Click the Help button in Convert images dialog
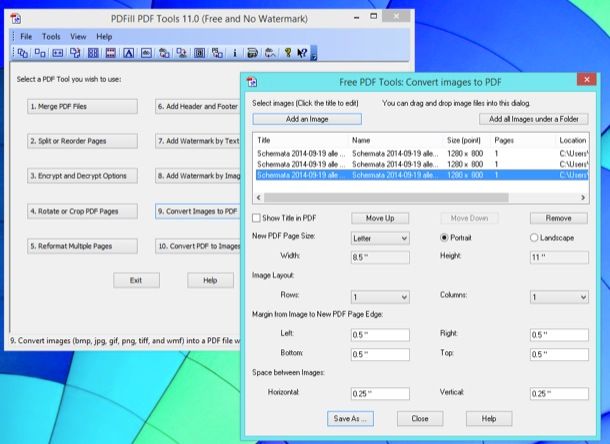This screenshot has width=610, height=444. [x=489, y=419]
